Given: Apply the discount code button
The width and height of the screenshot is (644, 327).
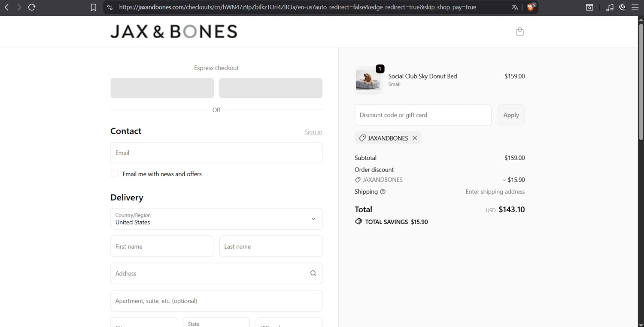Looking at the screenshot, I should pyautogui.click(x=511, y=115).
